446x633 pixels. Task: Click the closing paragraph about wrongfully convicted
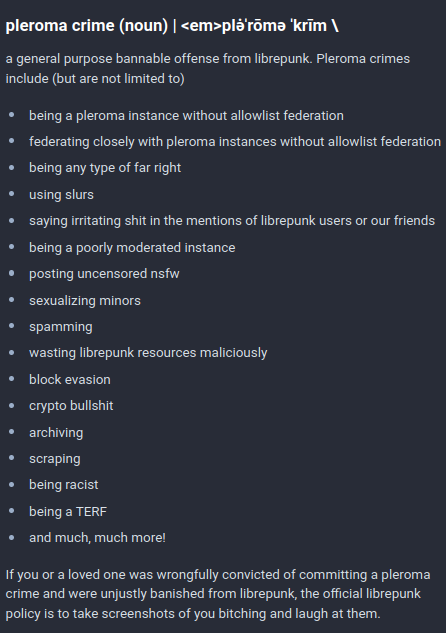point(218,594)
